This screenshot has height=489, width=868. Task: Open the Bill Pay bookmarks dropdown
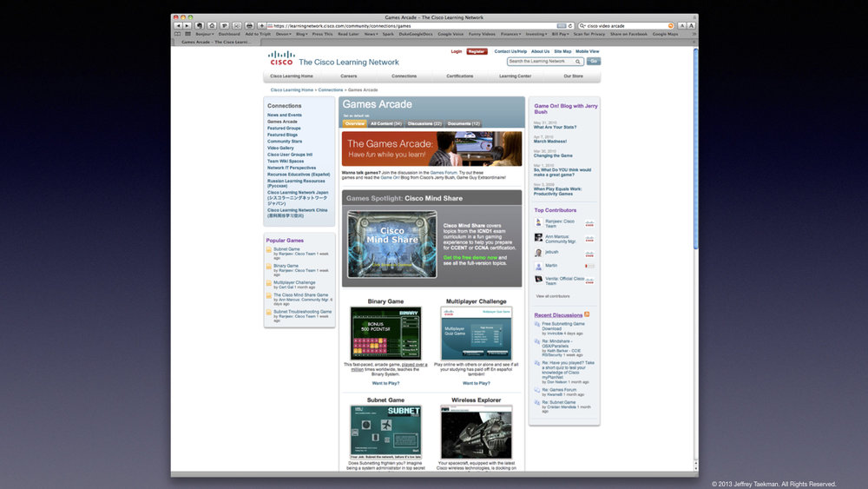pos(560,34)
